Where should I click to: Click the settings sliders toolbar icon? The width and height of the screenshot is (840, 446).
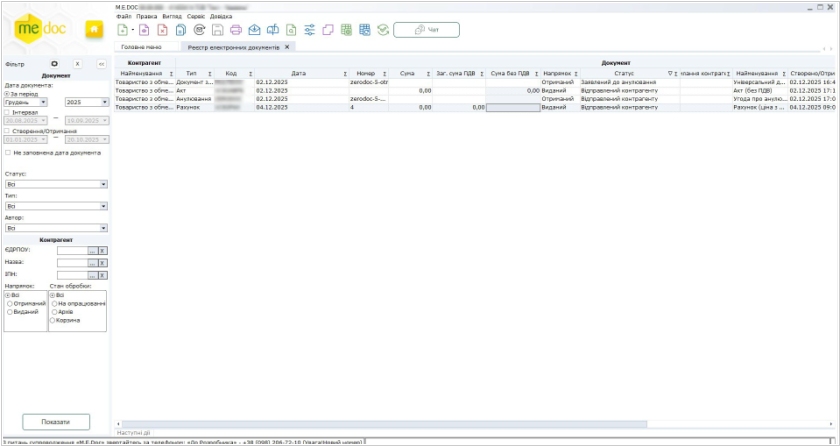click(x=308, y=30)
